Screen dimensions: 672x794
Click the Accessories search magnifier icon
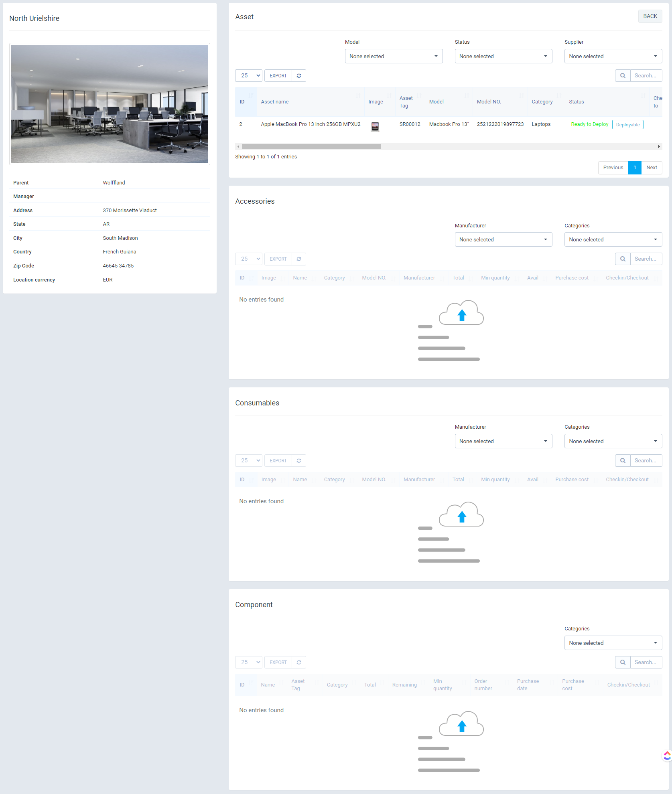623,259
